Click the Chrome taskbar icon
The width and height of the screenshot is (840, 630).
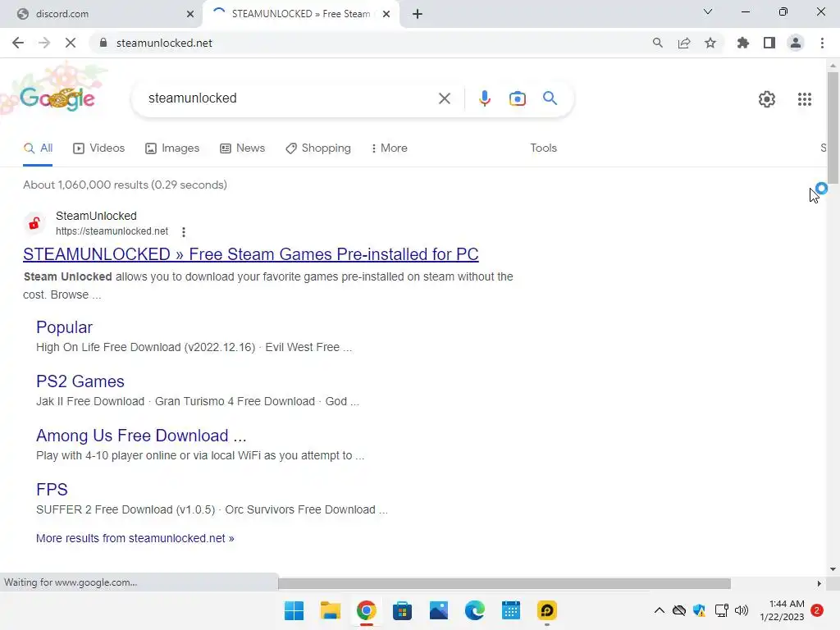click(x=366, y=610)
